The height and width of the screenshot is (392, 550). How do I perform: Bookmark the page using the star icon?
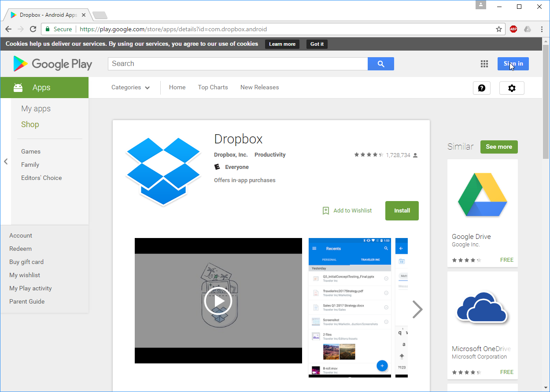499,29
